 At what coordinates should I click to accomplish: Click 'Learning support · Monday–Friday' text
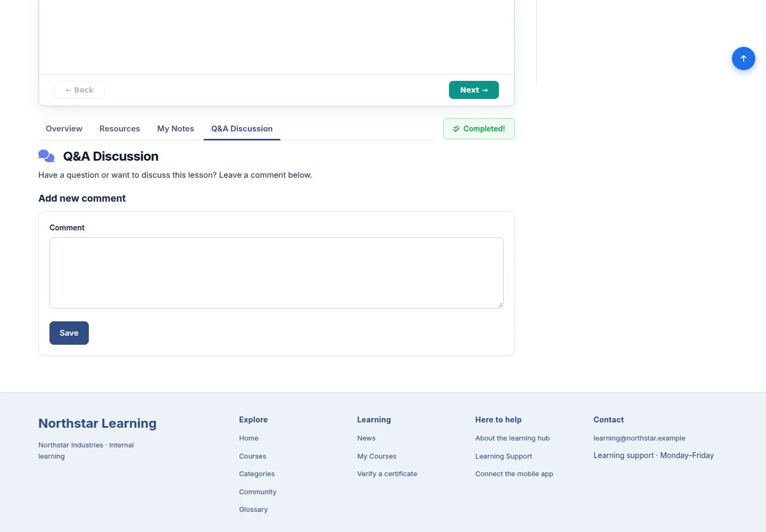point(654,455)
